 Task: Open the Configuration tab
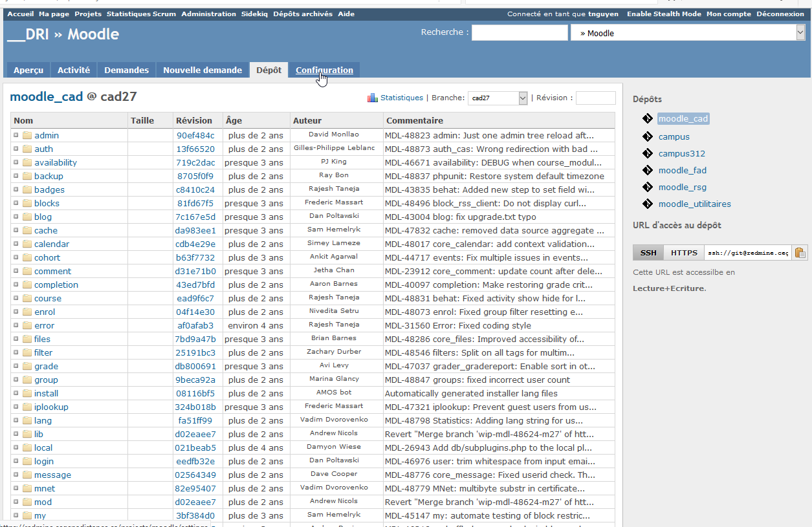324,70
